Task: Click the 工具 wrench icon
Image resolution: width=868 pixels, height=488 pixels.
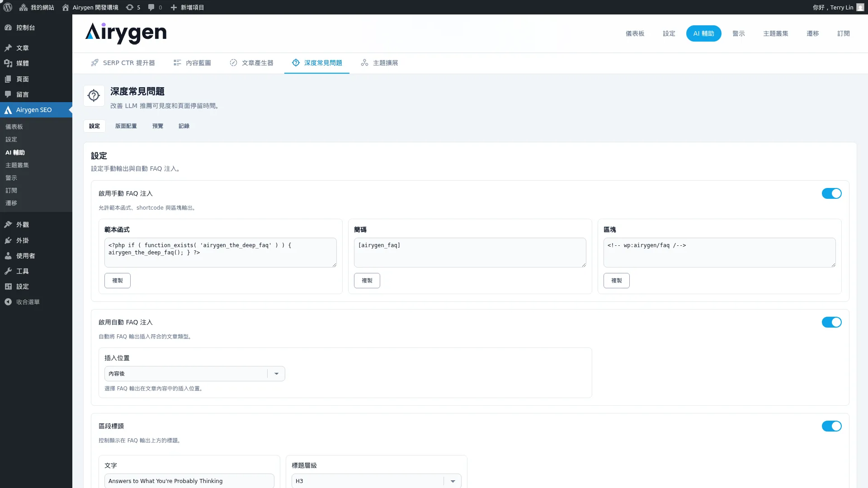Action: coord(8,271)
